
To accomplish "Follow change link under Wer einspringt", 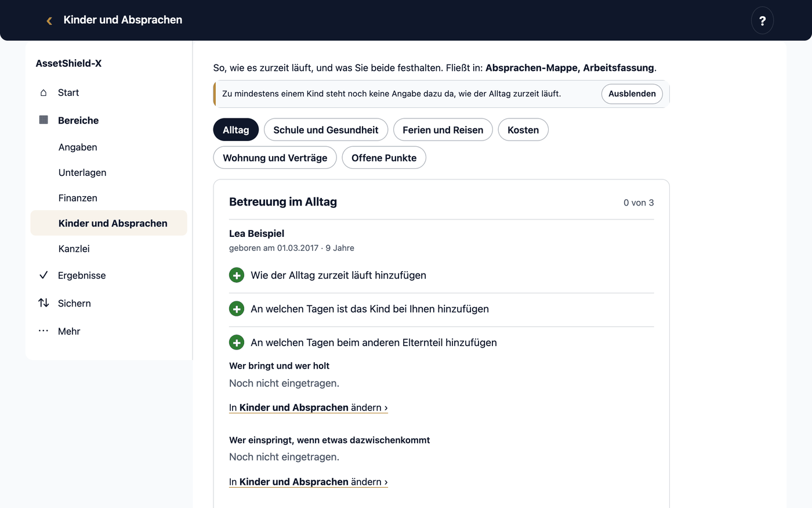I will pyautogui.click(x=309, y=482).
